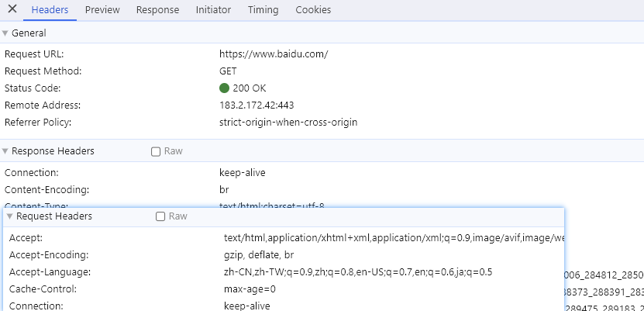Collapse the Response Headers section
The image size is (644, 311).
point(6,151)
